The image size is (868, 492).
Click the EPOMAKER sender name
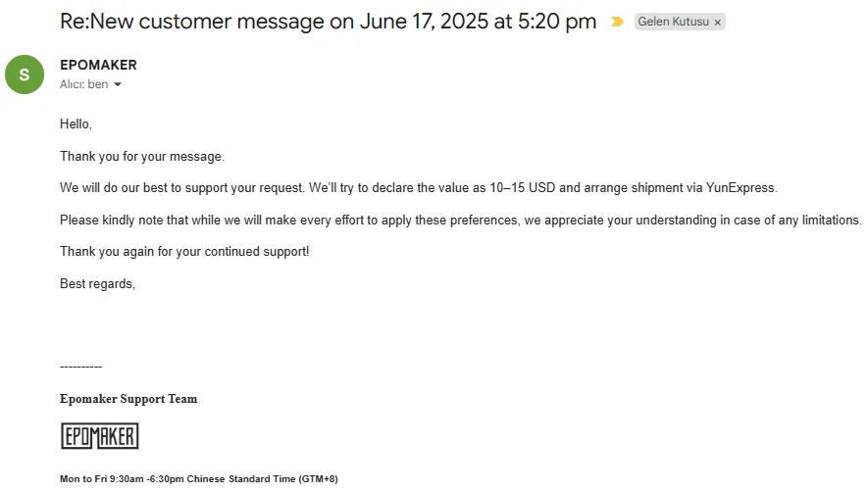pyautogui.click(x=98, y=65)
